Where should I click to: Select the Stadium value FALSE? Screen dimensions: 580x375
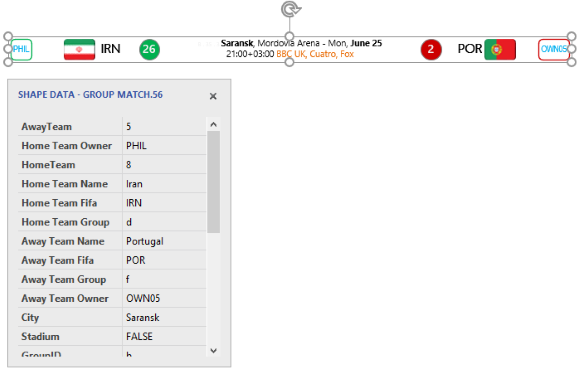click(164, 337)
